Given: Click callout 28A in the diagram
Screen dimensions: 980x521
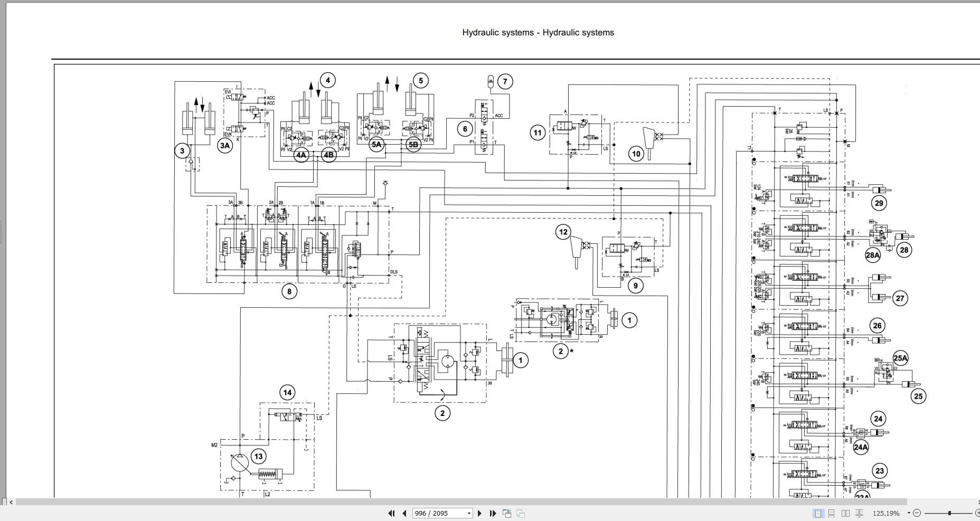Looking at the screenshot, I should click(873, 255).
